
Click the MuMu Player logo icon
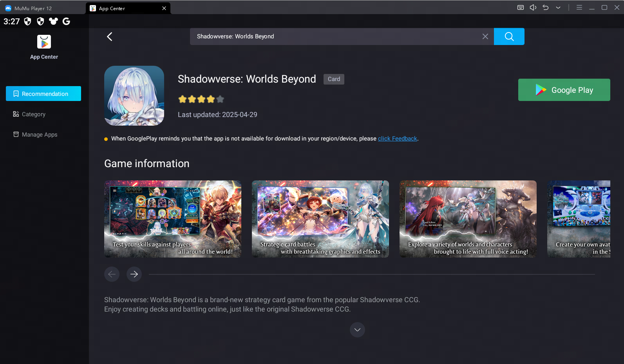(8, 8)
